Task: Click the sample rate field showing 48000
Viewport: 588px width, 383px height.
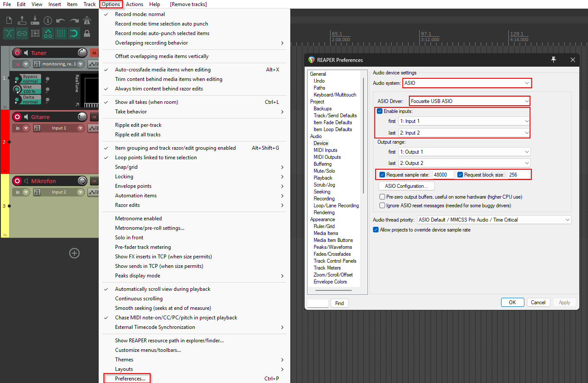Action: (x=443, y=175)
